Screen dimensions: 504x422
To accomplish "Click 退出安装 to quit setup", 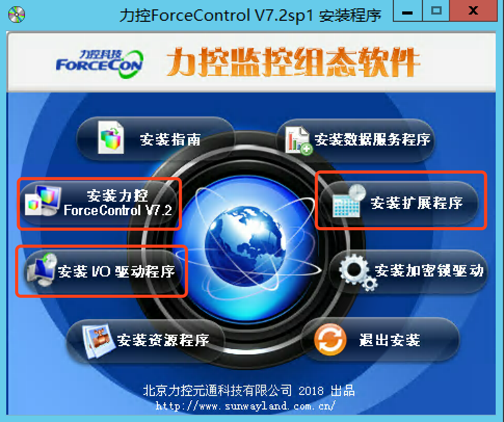I will pos(380,340).
